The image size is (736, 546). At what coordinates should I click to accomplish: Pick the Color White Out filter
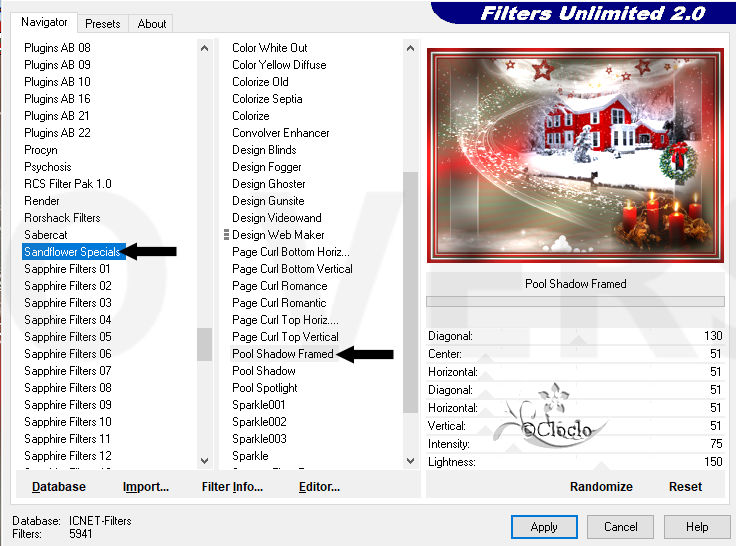coord(269,48)
